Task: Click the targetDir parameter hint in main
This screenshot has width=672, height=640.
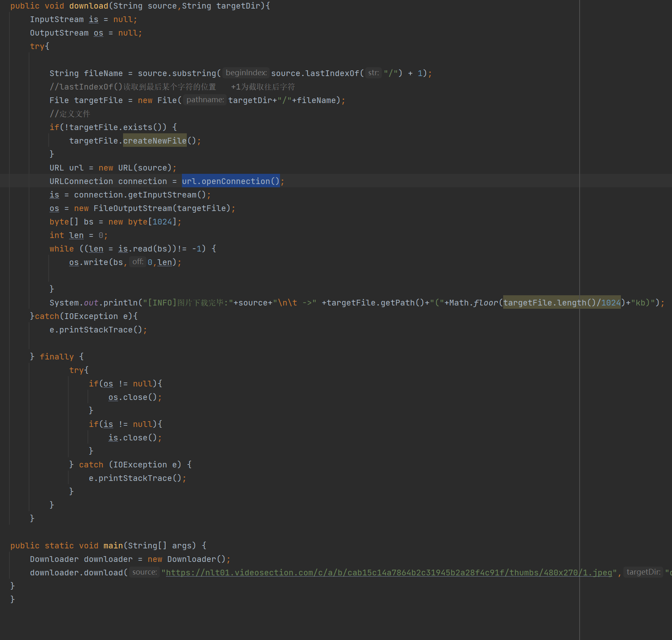Action: tap(643, 572)
